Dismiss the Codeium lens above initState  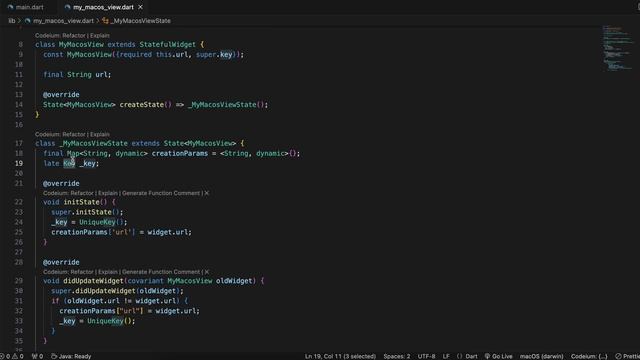point(207,193)
